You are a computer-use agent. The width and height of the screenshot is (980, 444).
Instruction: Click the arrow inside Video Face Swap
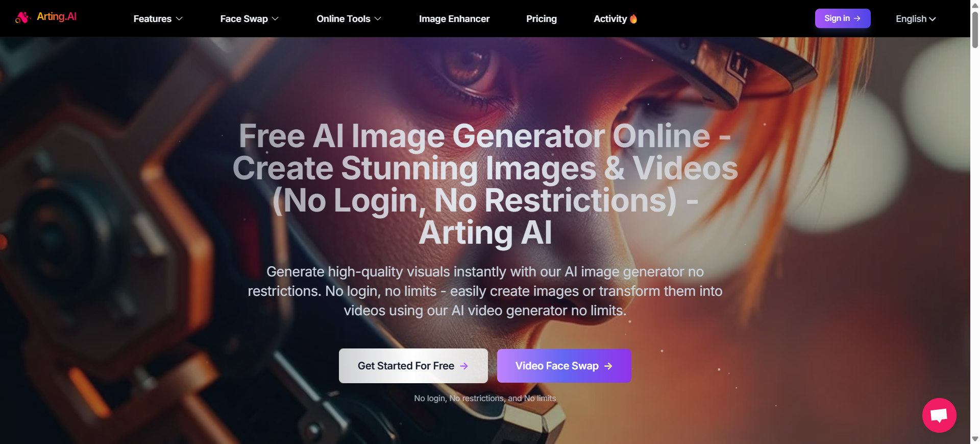608,366
